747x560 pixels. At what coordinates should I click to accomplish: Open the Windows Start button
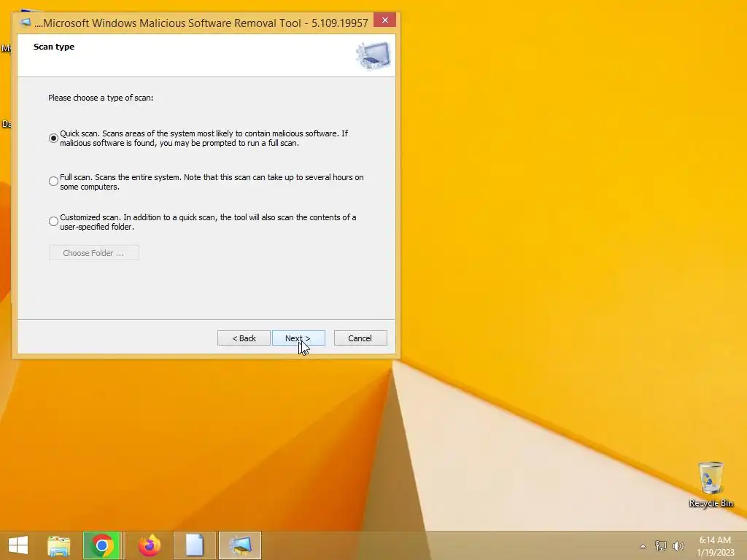18,545
